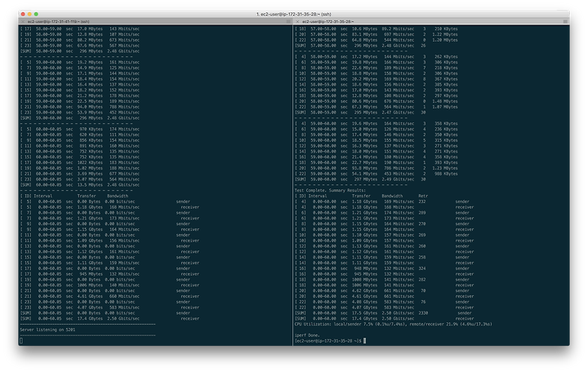Image resolution: width=588 pixels, height=372 pixels.
Task: Click 'Server listening on 5201' line
Action: point(47,330)
